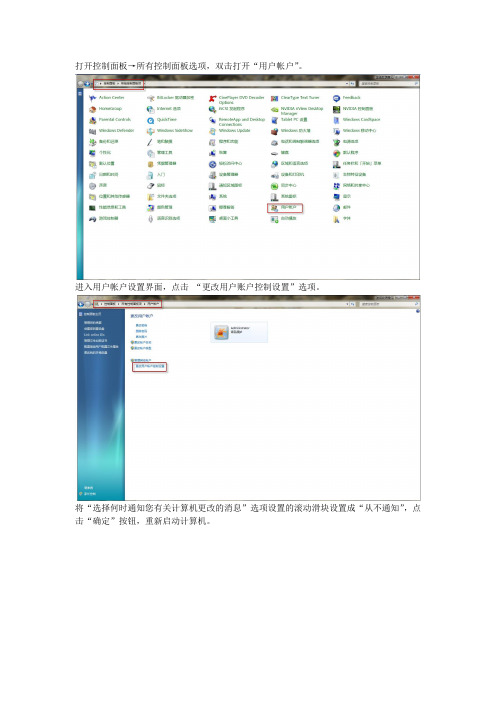Open Windows 移动中心 item
The height and width of the screenshot is (702, 496).
(355, 131)
